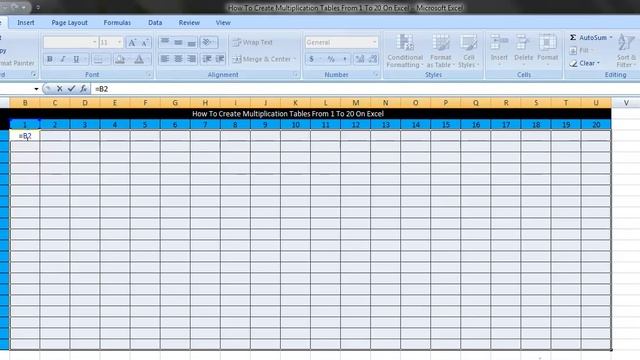Click Increase Indent icon
This screenshot has width=640, height=360.
pos(220,59)
